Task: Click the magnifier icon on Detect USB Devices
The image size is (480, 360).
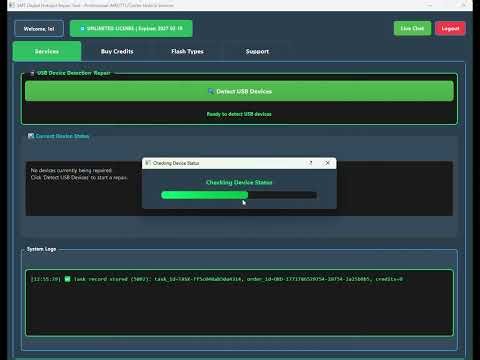Action: coord(211,91)
